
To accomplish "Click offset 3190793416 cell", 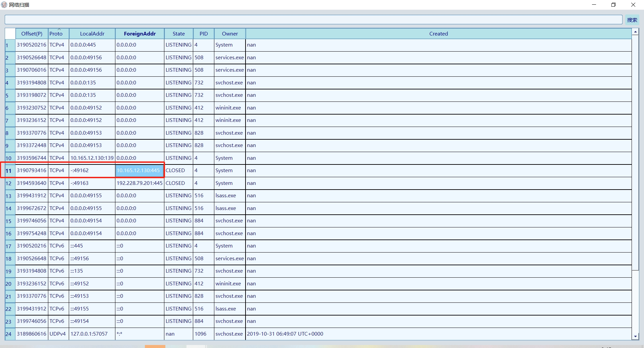I will click(x=32, y=170).
